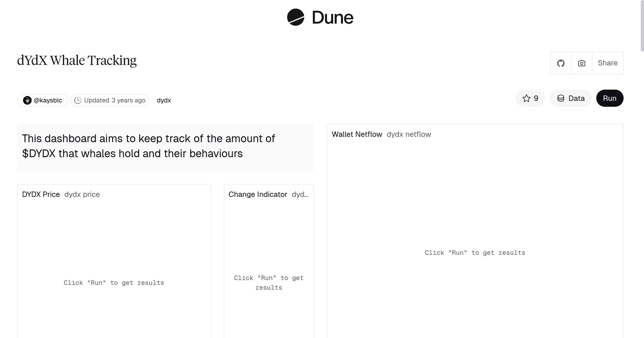Open the dydx netflow query link

pos(409,134)
